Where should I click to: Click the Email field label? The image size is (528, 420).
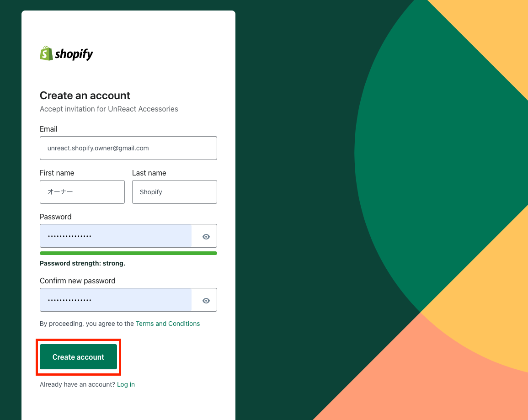coord(48,129)
